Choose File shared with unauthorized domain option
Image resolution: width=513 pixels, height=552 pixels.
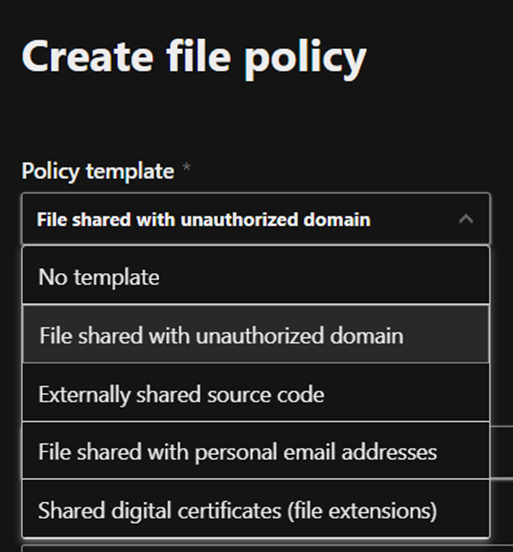point(256,334)
